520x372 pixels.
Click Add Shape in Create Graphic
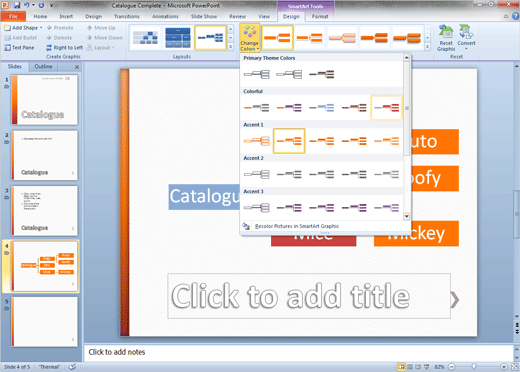click(x=21, y=28)
